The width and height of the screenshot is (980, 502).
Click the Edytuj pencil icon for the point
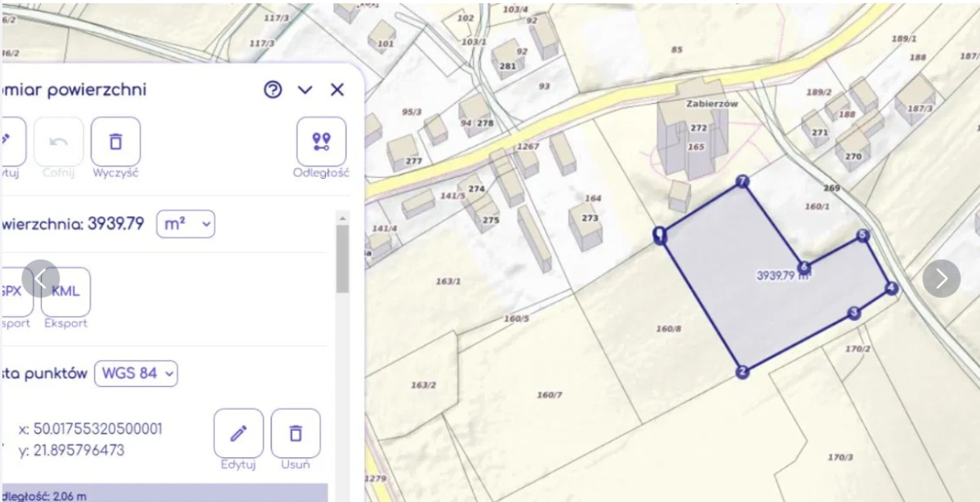coord(238,433)
